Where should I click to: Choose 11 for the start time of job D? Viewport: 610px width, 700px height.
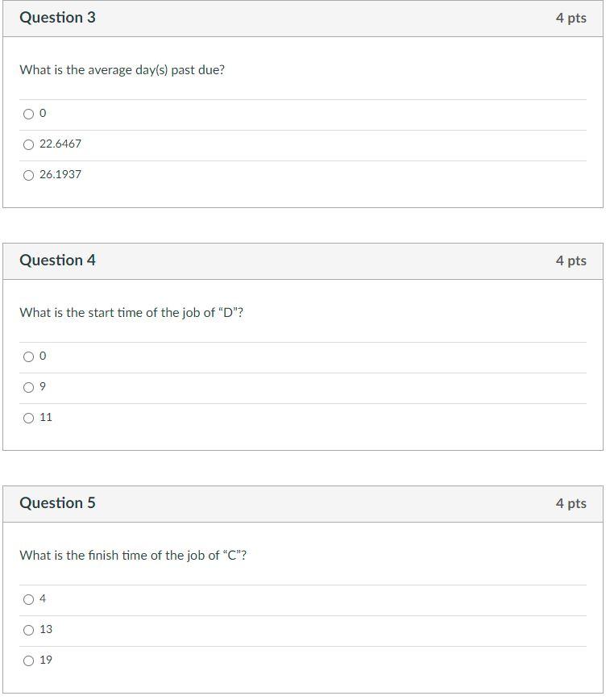tap(28, 418)
